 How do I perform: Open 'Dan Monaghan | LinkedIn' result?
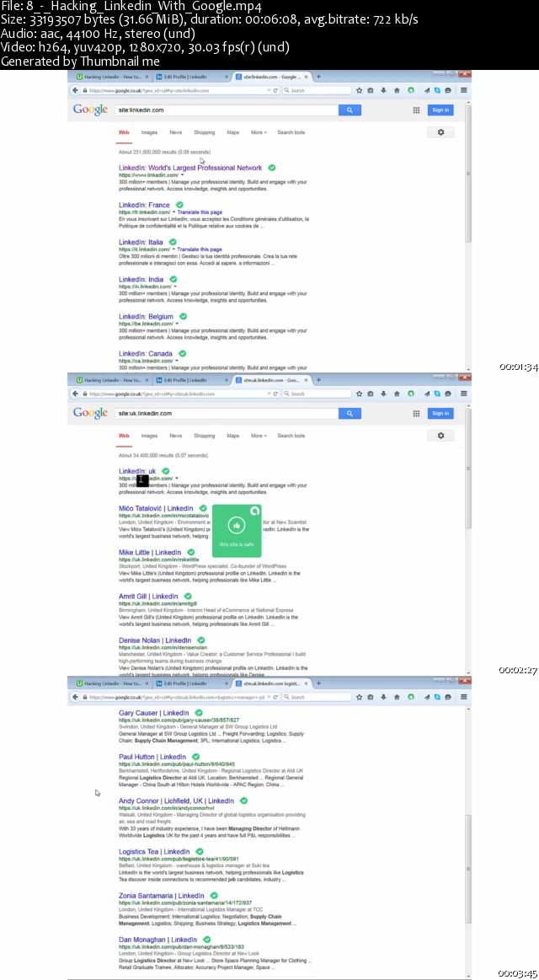coord(157,940)
